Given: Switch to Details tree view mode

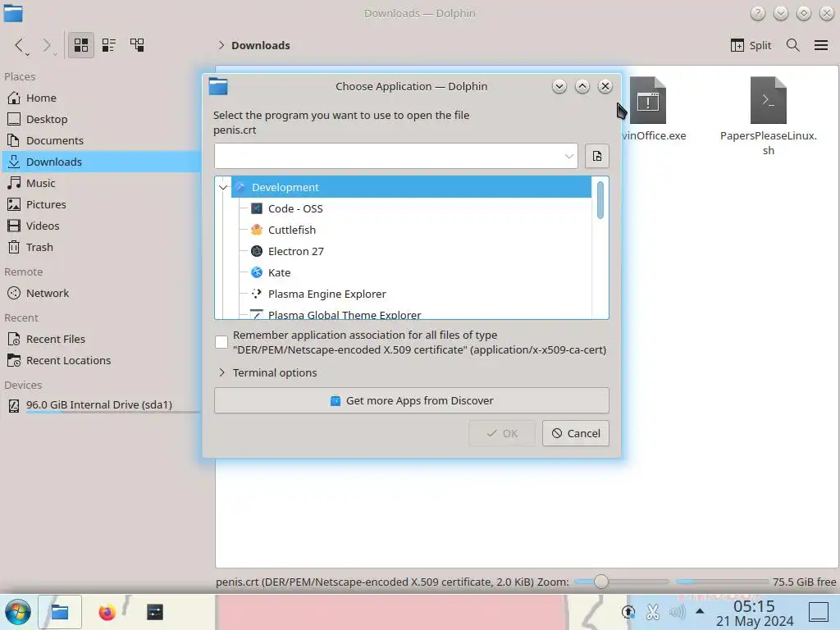Looking at the screenshot, I should pyautogui.click(x=137, y=45).
